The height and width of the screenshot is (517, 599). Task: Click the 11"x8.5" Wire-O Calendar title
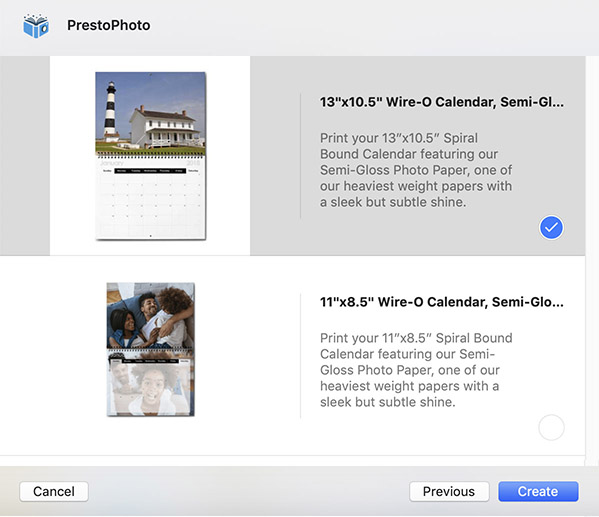(442, 302)
